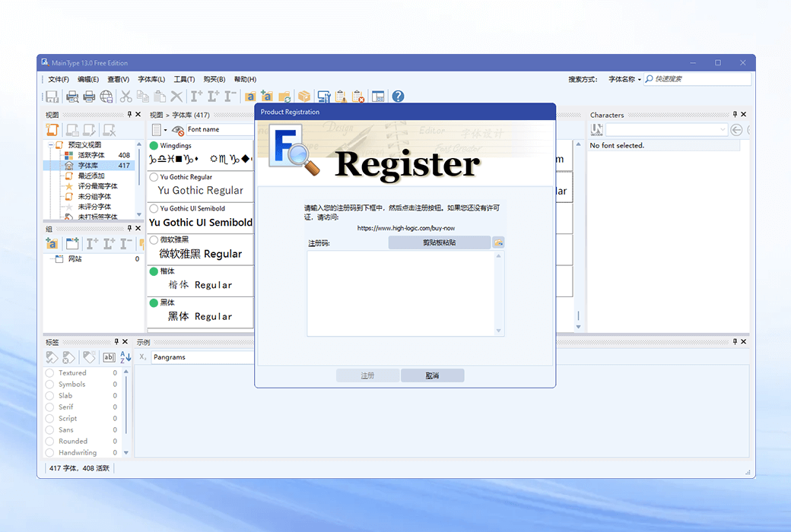Select the Serif tag radio button
The width and height of the screenshot is (791, 532).
pyautogui.click(x=49, y=407)
